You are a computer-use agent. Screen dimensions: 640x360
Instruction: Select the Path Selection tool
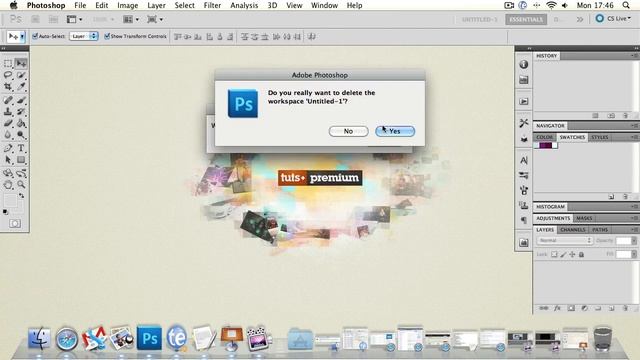tap(8, 160)
